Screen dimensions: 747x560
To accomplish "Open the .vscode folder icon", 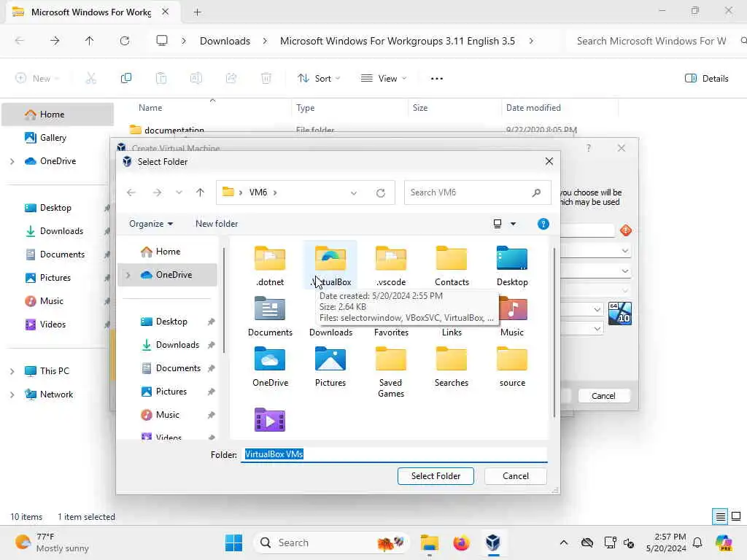I will coord(391,265).
